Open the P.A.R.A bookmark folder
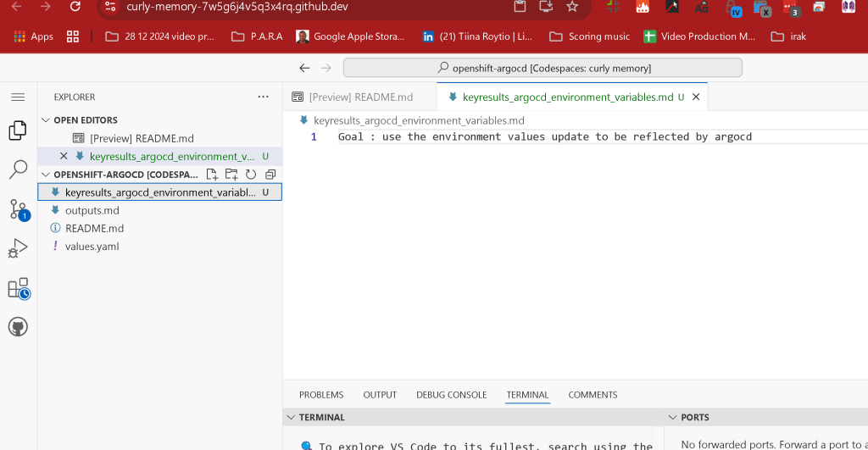This screenshot has width=868, height=450. click(257, 36)
